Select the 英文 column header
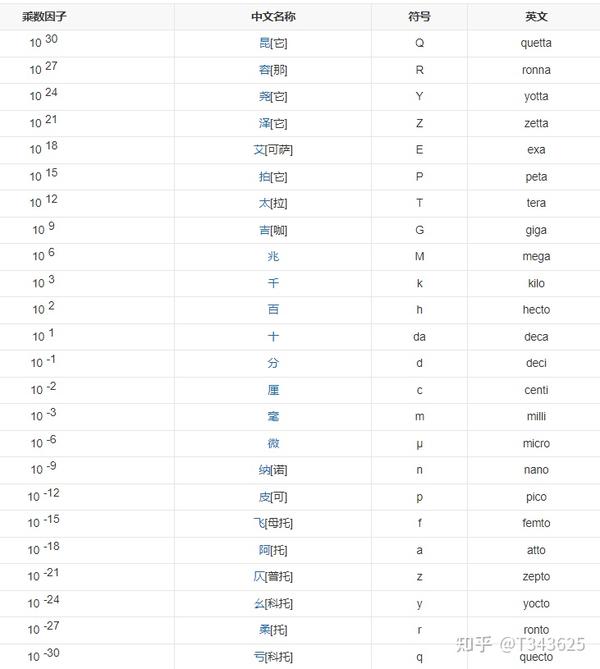This screenshot has width=600, height=669. click(x=536, y=17)
